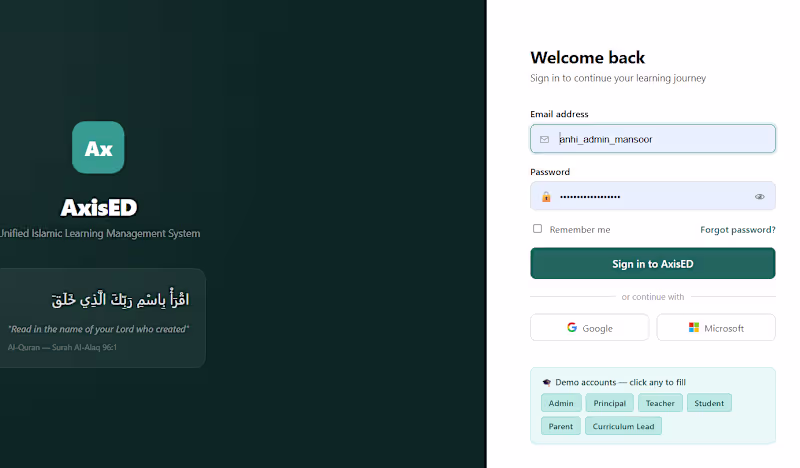The width and height of the screenshot is (800, 468).
Task: Click the AxisED brand title text
Action: [x=99, y=207]
